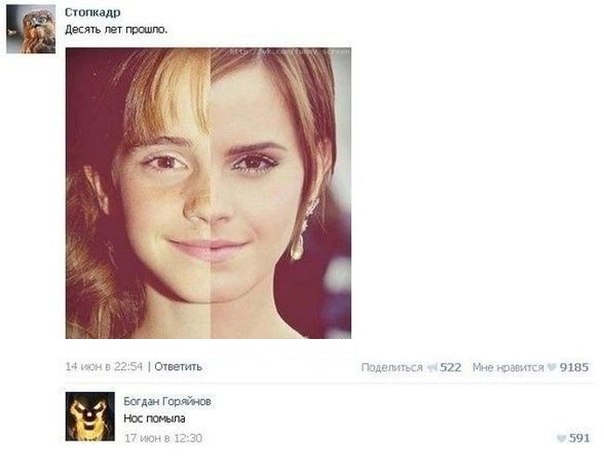Like the comment via heart beside 591
The width and height of the screenshot is (604, 474).
coord(562,438)
